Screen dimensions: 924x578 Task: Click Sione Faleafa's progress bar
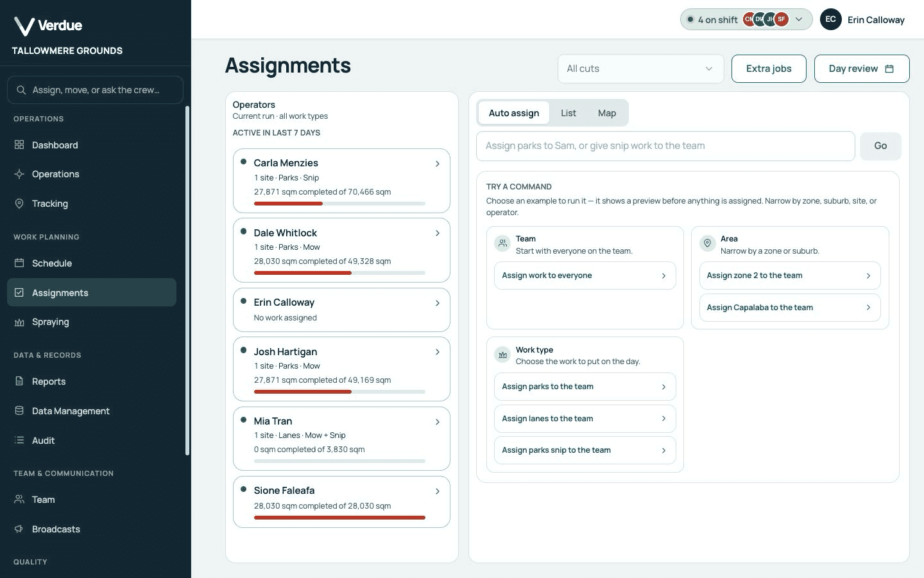(339, 517)
